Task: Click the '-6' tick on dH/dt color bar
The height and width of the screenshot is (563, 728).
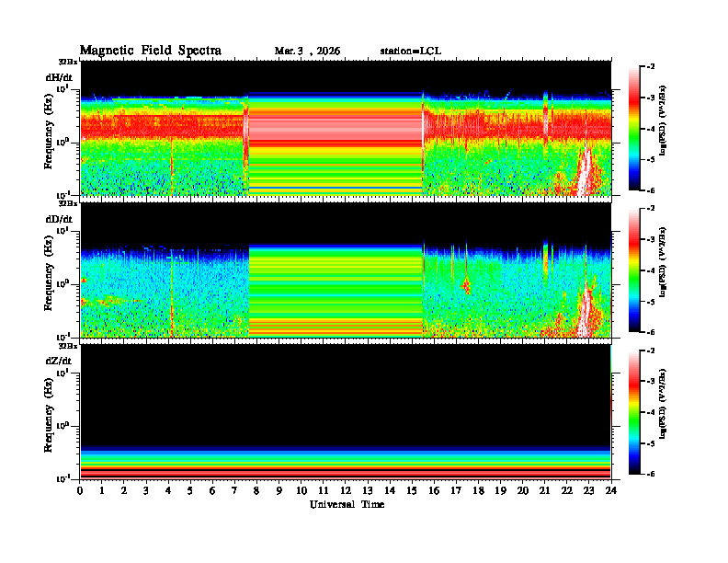Action: tap(651, 190)
